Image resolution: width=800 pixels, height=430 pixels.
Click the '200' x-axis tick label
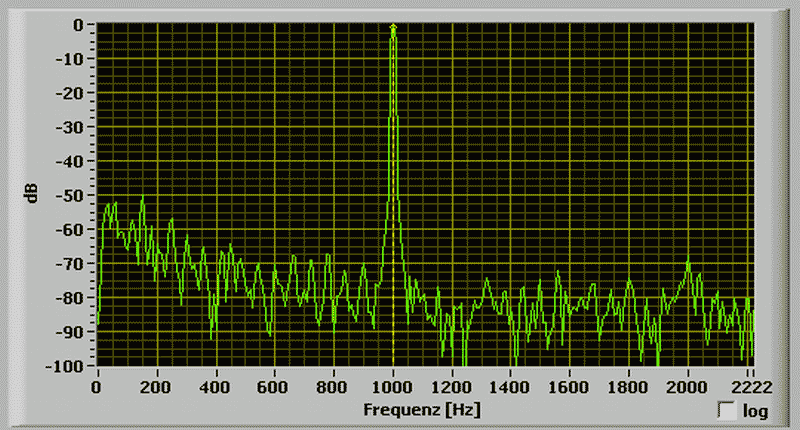tap(156, 388)
